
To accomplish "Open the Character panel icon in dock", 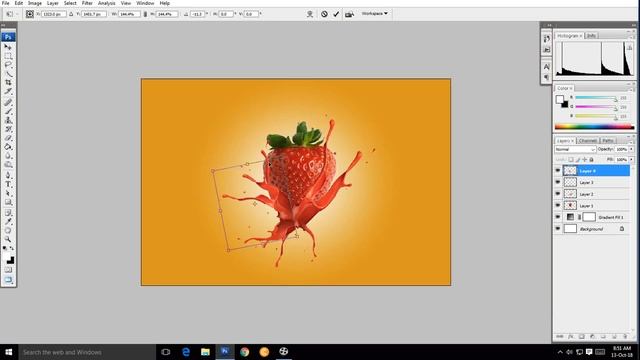I will pos(547,67).
